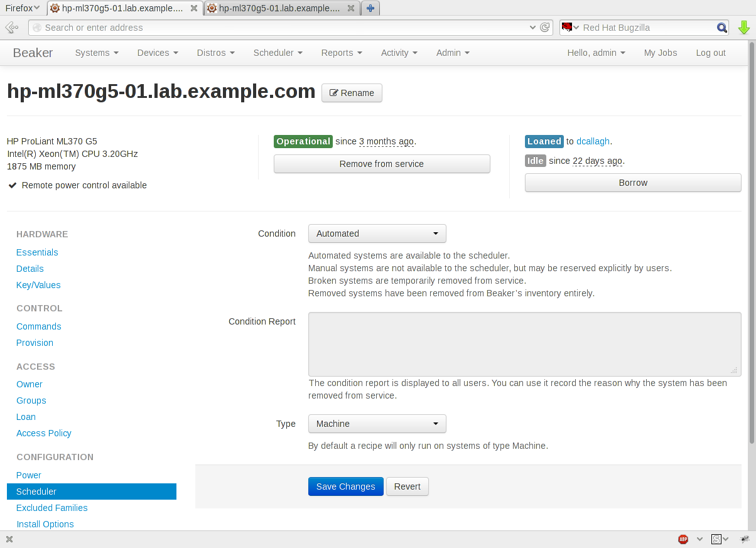Viewport: 756px width, 548px height.
Task: Open the Firefox application menu
Action: (23, 8)
